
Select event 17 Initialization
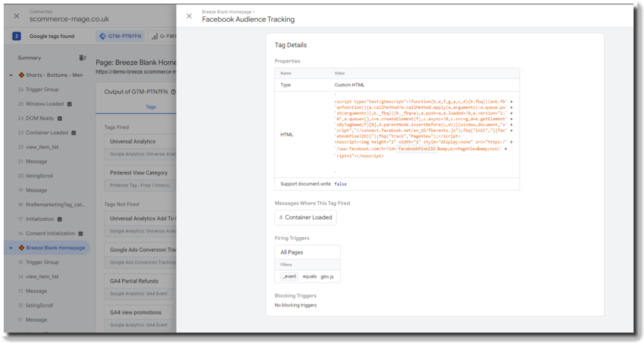tap(36, 219)
